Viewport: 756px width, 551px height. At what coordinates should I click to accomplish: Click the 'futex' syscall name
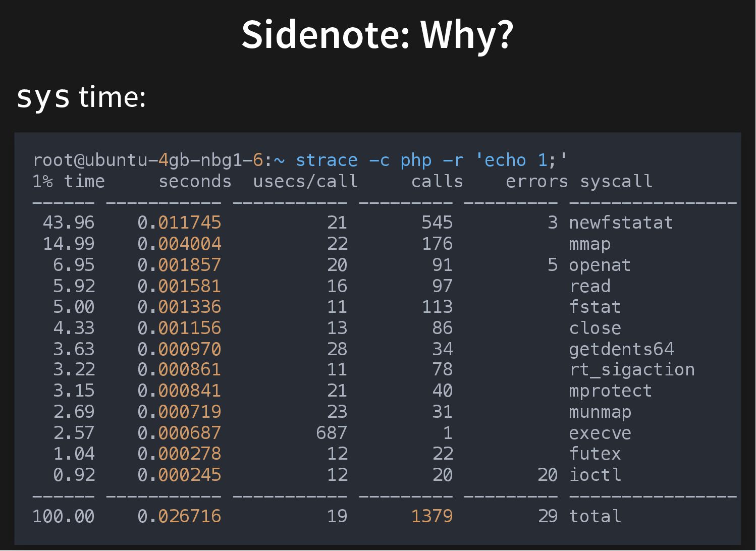[x=595, y=454]
